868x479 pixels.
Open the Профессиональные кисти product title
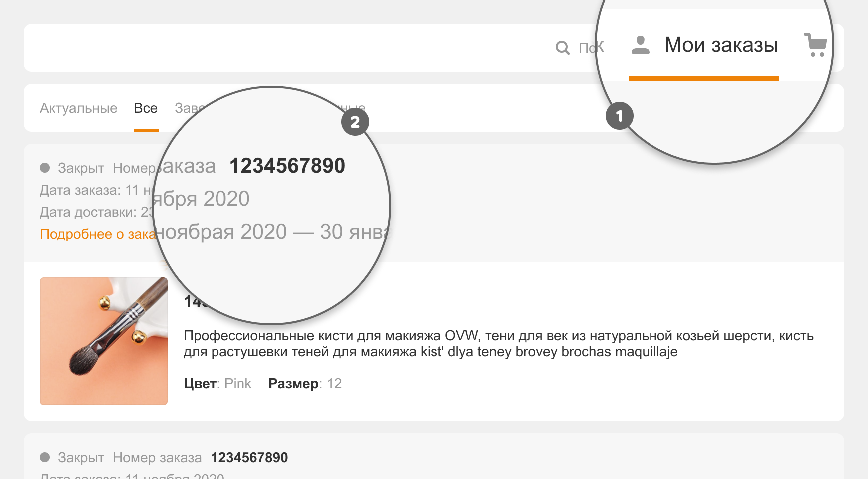pos(498,343)
